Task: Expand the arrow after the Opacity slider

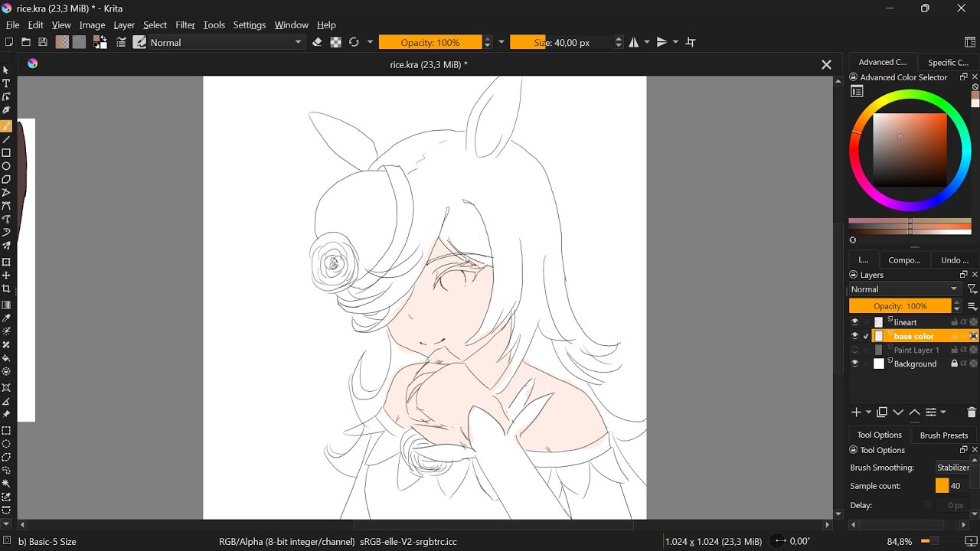Action: point(502,43)
